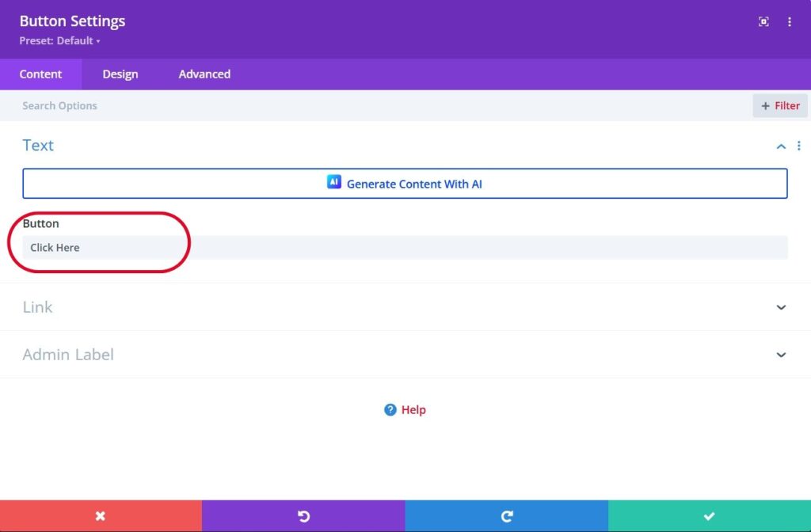
Task: Click the Link section title
Action: pyautogui.click(x=37, y=307)
